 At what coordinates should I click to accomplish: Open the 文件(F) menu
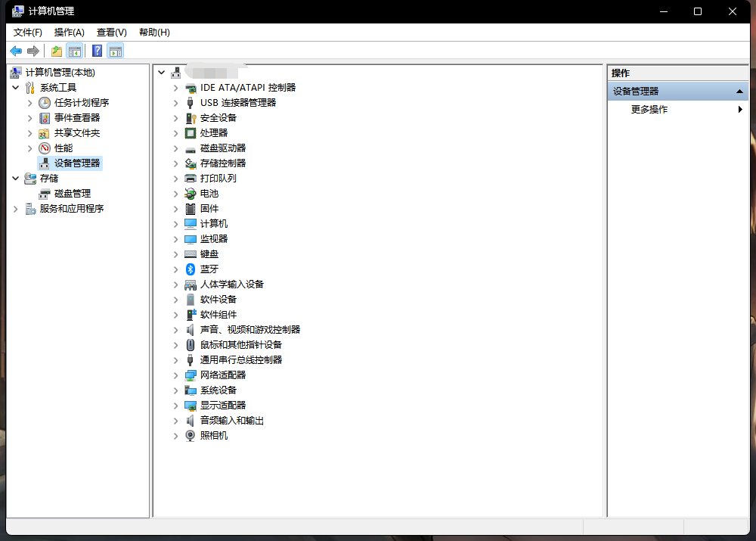[x=28, y=33]
